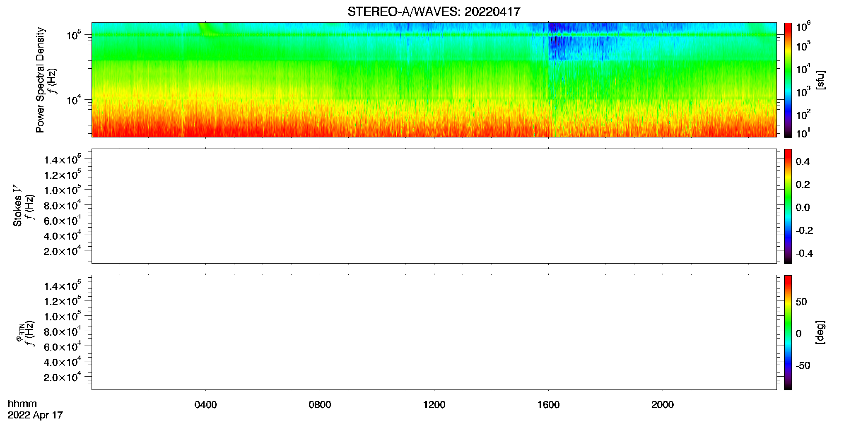Click the 1200 time tick label
The image size is (868, 447).
(x=434, y=405)
